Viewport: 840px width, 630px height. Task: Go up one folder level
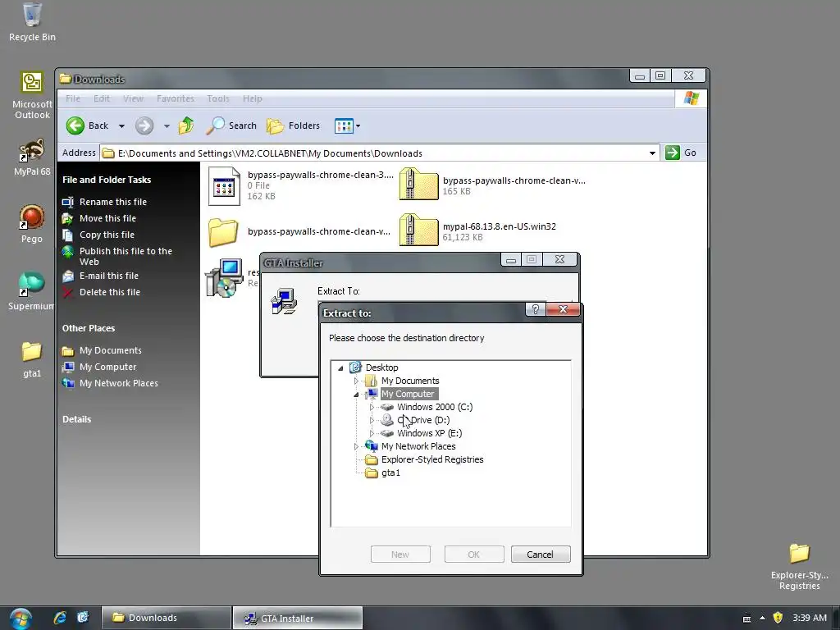tap(186, 126)
